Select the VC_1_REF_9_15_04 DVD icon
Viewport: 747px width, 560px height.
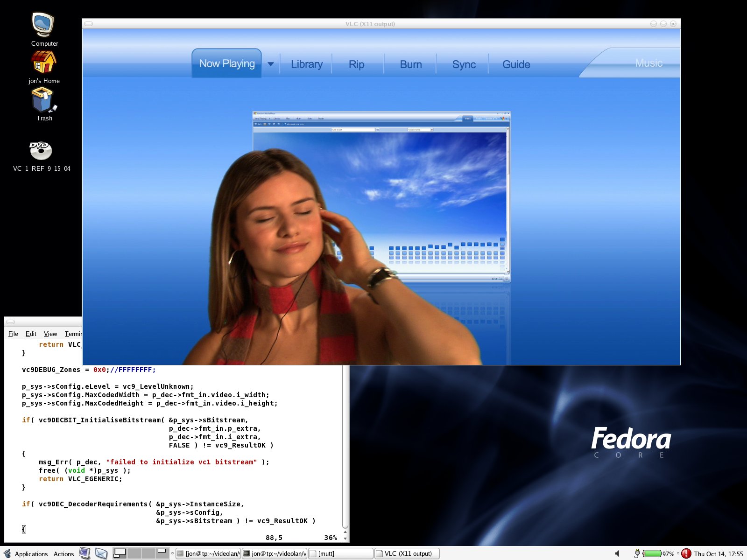pyautogui.click(x=41, y=151)
